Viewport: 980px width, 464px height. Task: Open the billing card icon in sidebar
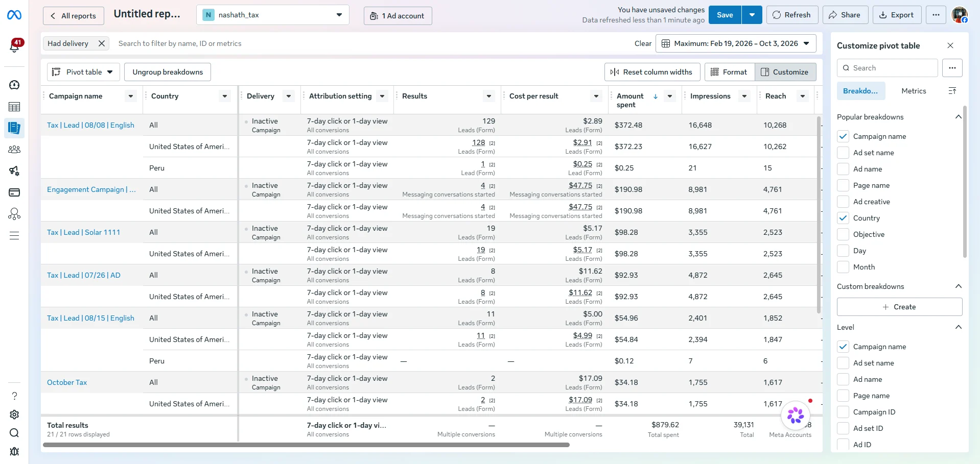click(14, 192)
